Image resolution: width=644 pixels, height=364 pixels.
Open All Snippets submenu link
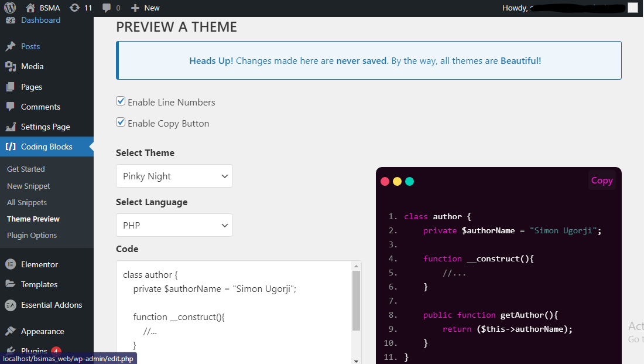coord(27,202)
